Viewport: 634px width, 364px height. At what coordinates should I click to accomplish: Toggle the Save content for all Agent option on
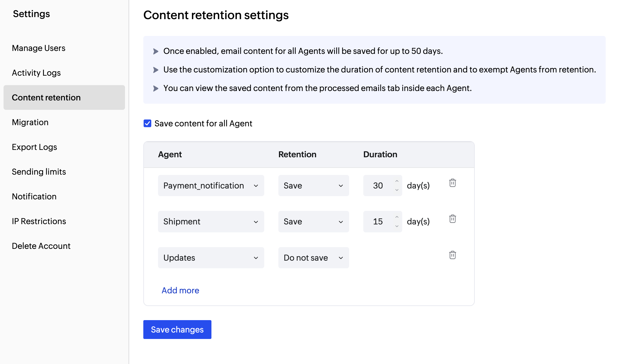click(x=147, y=123)
